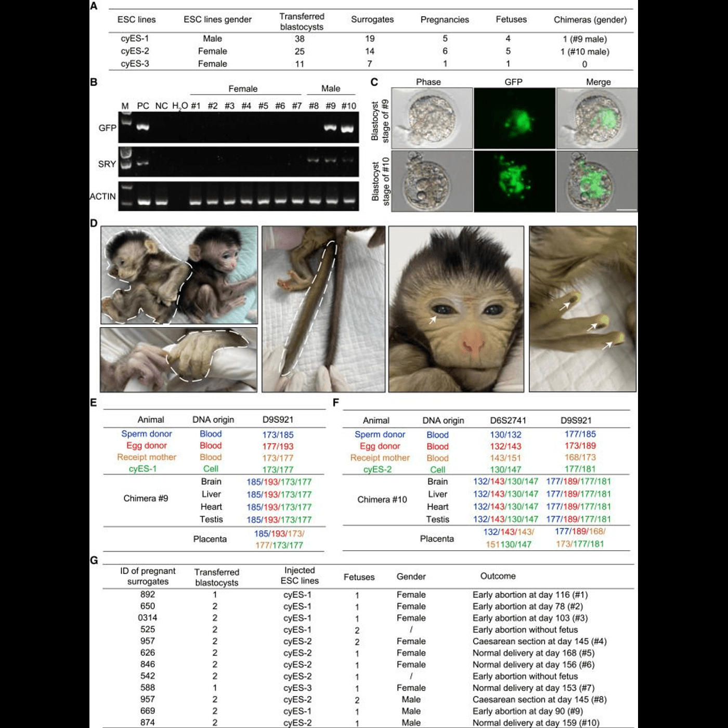Select the Chimera #10 label in table F
The height and width of the screenshot is (728, 728).
pos(382,499)
